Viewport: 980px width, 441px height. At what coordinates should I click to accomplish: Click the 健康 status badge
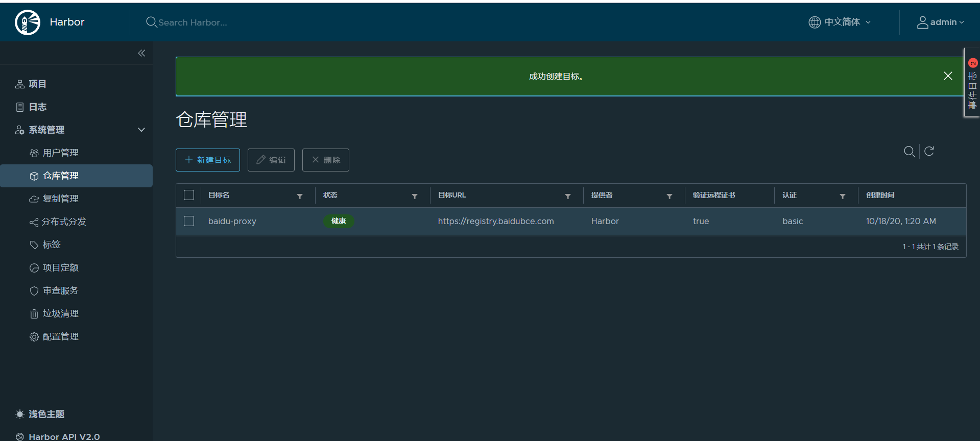[x=339, y=221]
